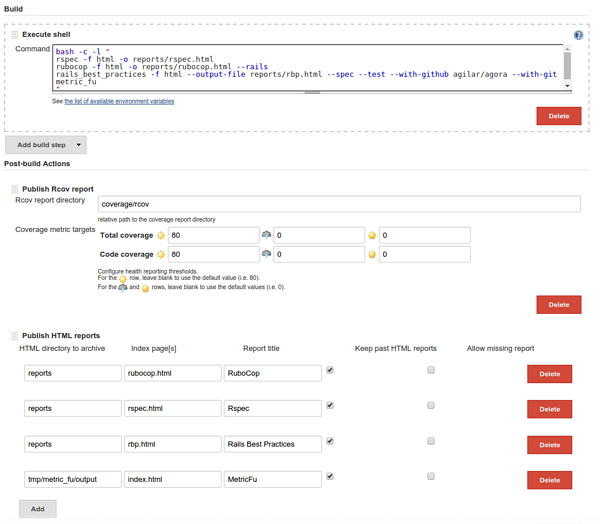Click the Publish Rcov report drag handle
This screenshot has height=524, width=600.
pos(15,188)
